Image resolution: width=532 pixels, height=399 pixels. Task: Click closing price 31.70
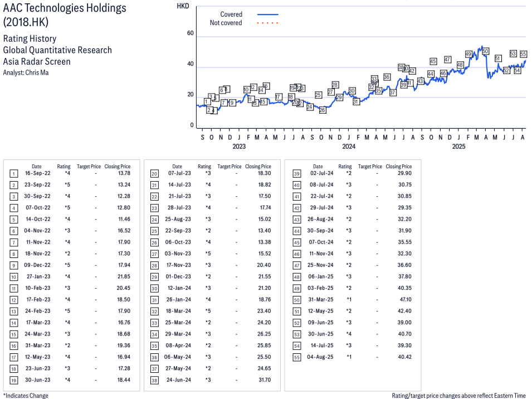(x=265, y=380)
